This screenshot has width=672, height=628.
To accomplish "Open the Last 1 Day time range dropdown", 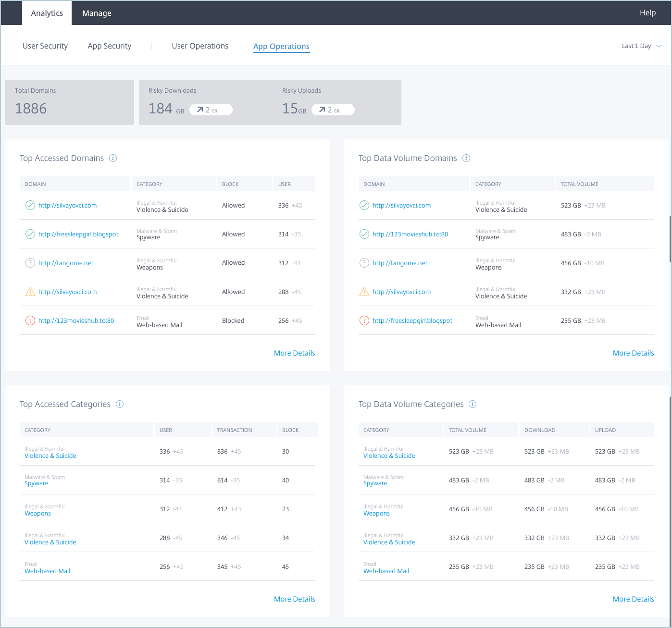I will [641, 46].
